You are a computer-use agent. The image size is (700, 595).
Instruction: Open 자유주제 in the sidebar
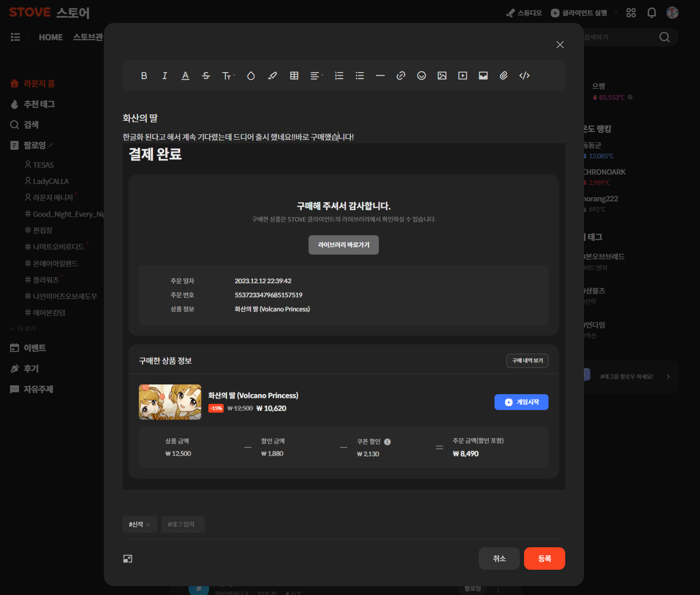[32, 389]
